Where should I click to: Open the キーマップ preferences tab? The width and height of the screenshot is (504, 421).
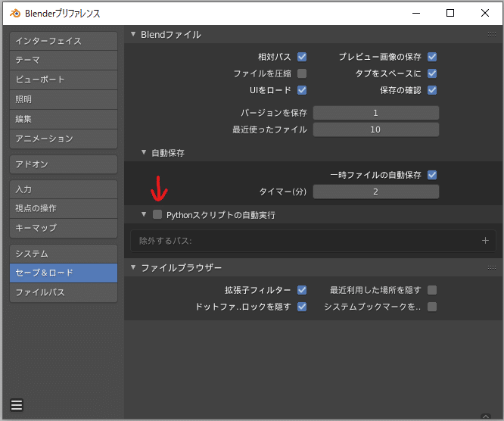64,229
